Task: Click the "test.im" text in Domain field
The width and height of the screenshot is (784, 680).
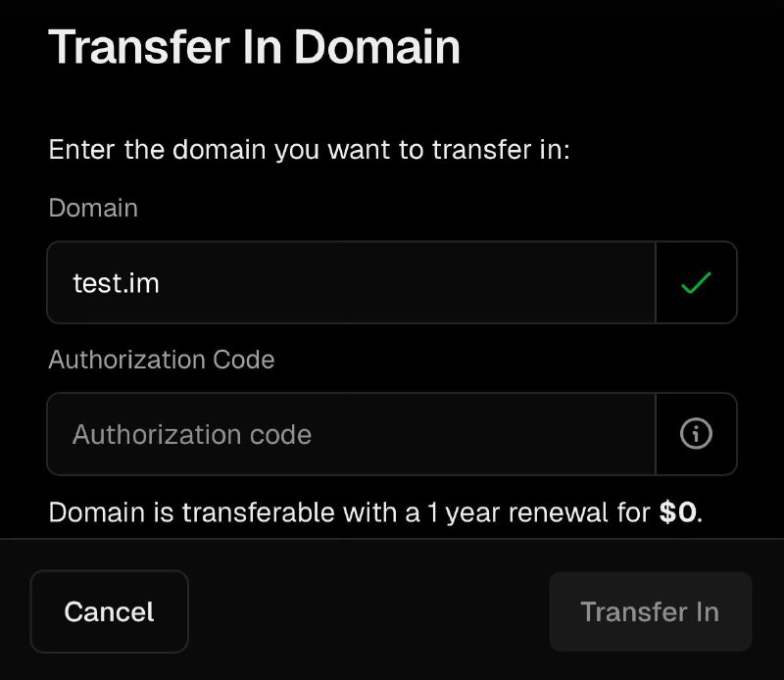Action: point(116,284)
